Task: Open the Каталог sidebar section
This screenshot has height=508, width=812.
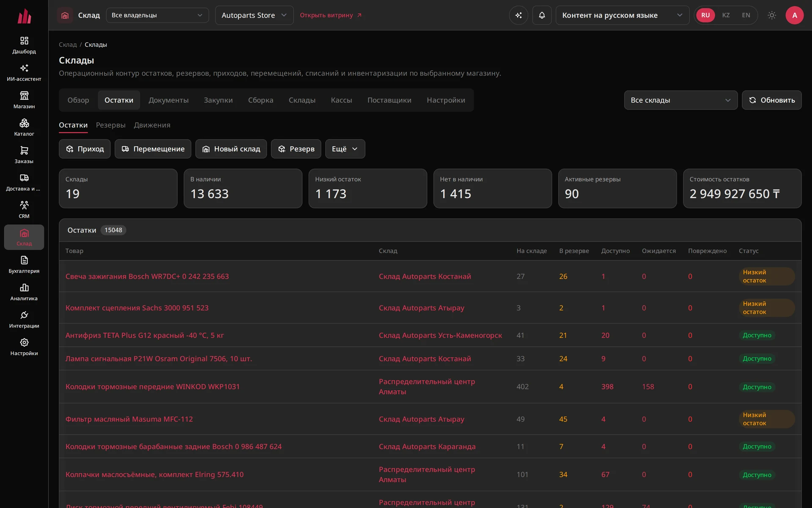Action: click(x=24, y=127)
